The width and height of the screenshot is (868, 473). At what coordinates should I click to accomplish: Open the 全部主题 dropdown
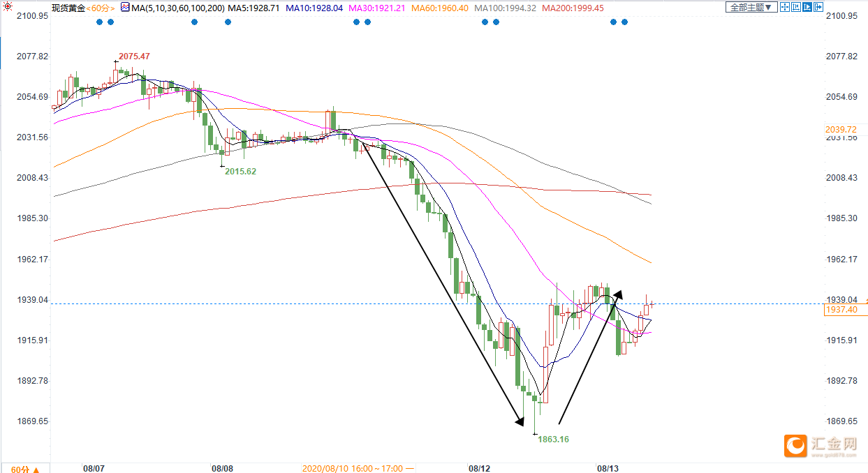751,8
